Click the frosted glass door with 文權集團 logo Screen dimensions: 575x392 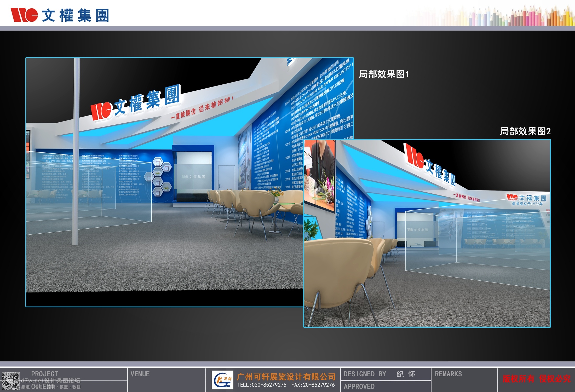[x=194, y=177]
